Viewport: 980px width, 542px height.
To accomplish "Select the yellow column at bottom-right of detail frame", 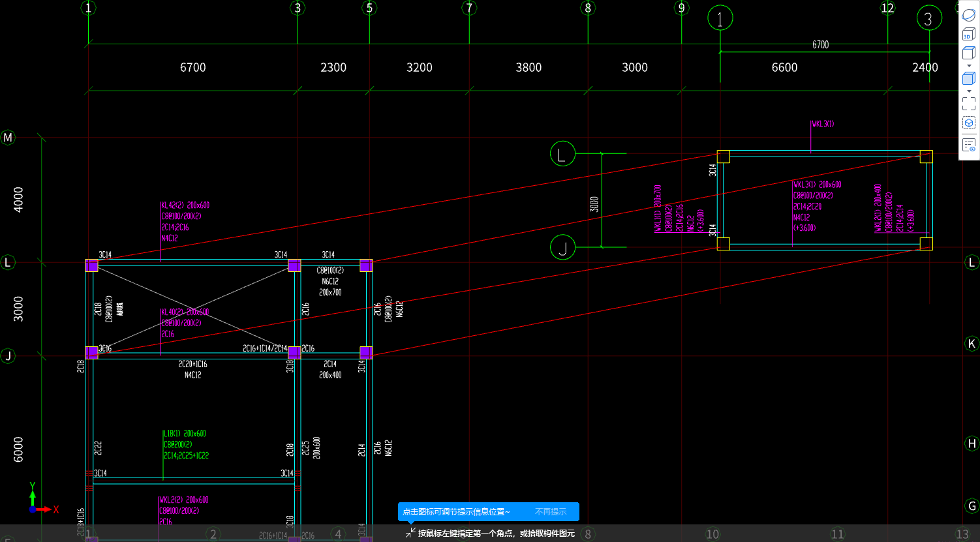I will pyautogui.click(x=926, y=244).
